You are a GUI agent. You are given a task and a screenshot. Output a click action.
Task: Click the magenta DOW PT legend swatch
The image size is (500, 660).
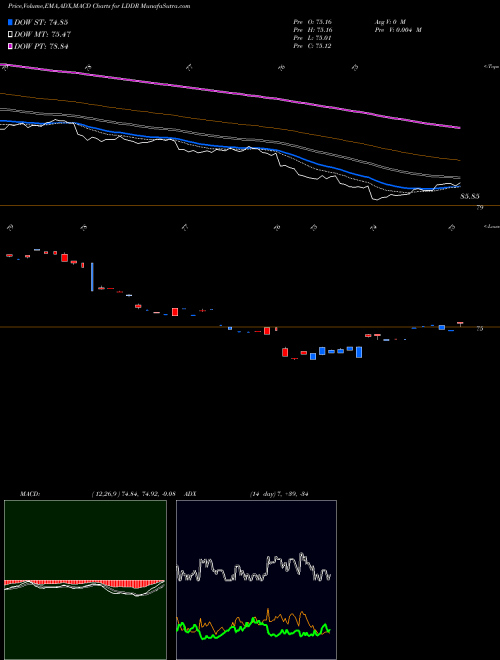[x=10, y=46]
